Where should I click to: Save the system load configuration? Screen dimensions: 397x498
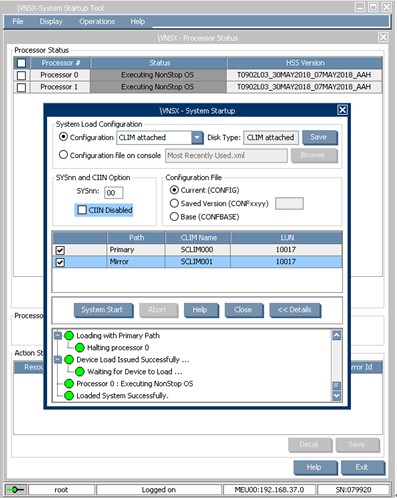click(x=319, y=137)
